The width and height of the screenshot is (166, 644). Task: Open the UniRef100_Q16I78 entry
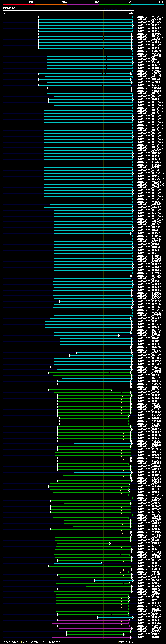tap(149, 230)
